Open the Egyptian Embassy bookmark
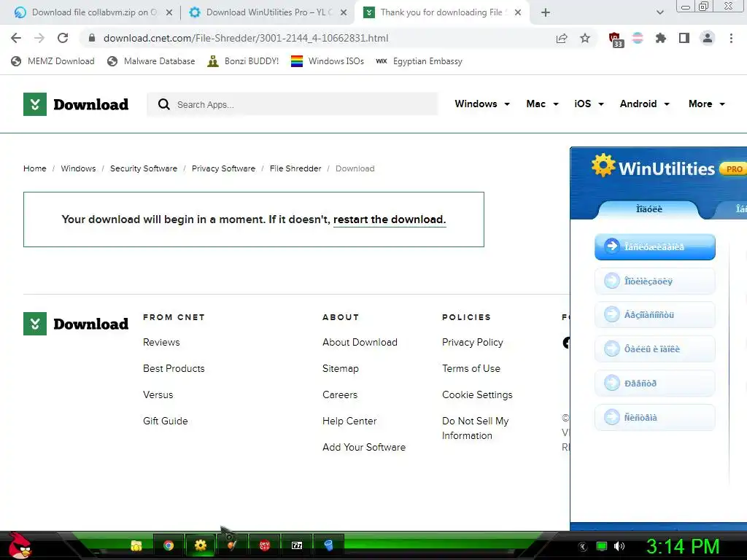Viewport: 747px width, 560px height. click(x=419, y=61)
